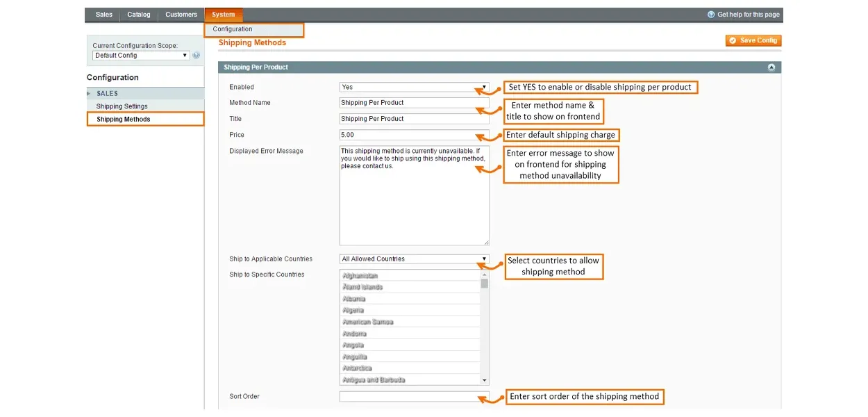Viewport: 868px width, 417px height.
Task: Select Shipping Methods in sidebar
Action: point(124,120)
